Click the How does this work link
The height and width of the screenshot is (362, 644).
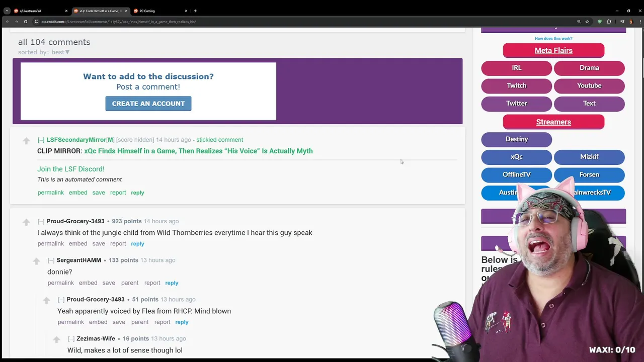pos(553,39)
